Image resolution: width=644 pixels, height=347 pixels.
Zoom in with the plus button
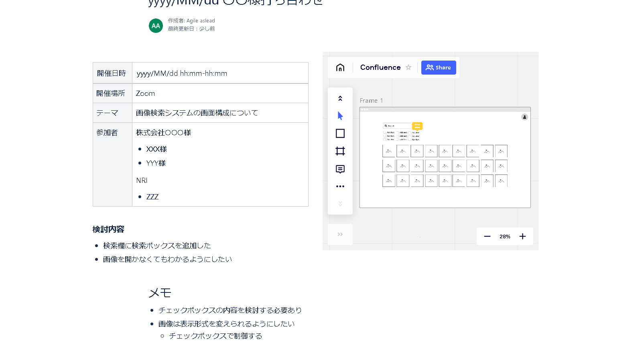pyautogui.click(x=522, y=236)
